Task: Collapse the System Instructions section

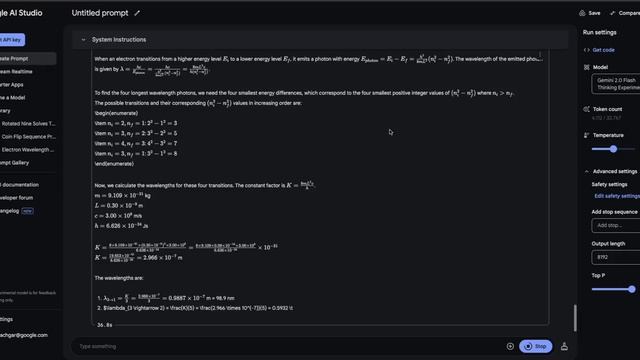Action: click(x=83, y=40)
